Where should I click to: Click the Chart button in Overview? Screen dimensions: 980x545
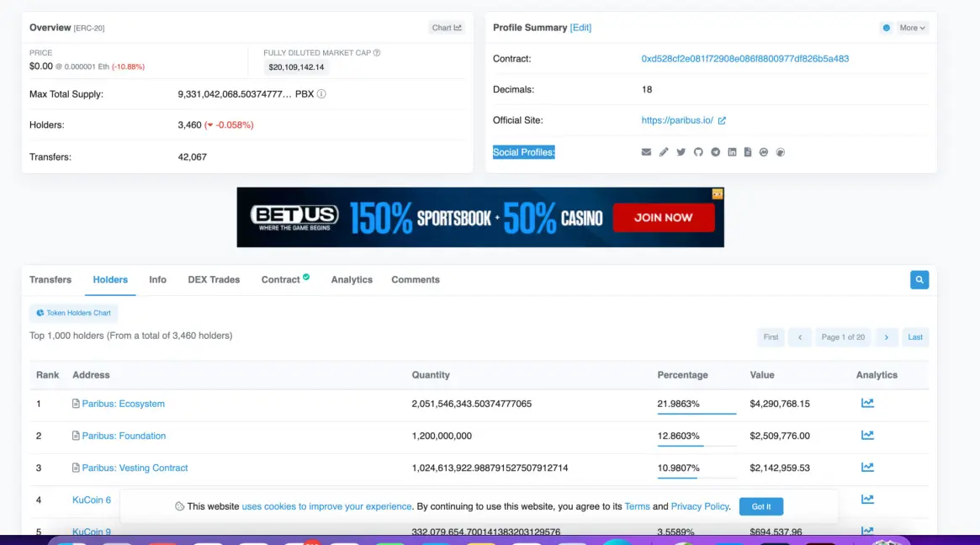point(446,28)
